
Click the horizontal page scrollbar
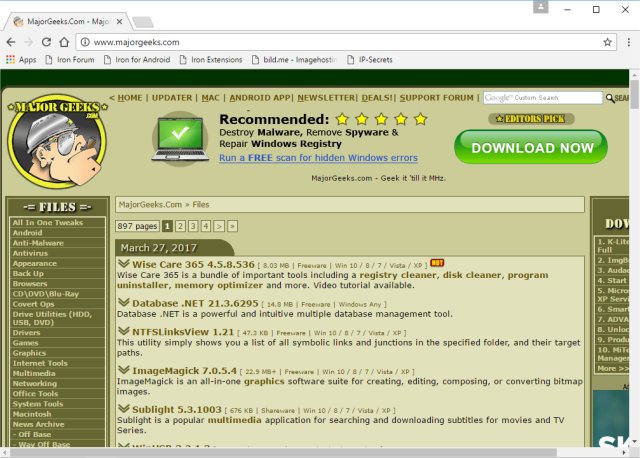[x=284, y=452]
